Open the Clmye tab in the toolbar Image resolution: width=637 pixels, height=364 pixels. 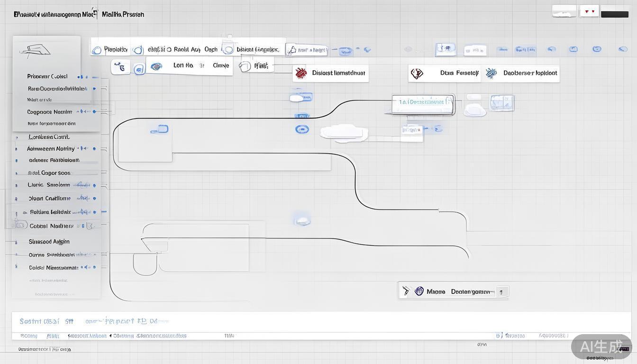click(x=221, y=65)
